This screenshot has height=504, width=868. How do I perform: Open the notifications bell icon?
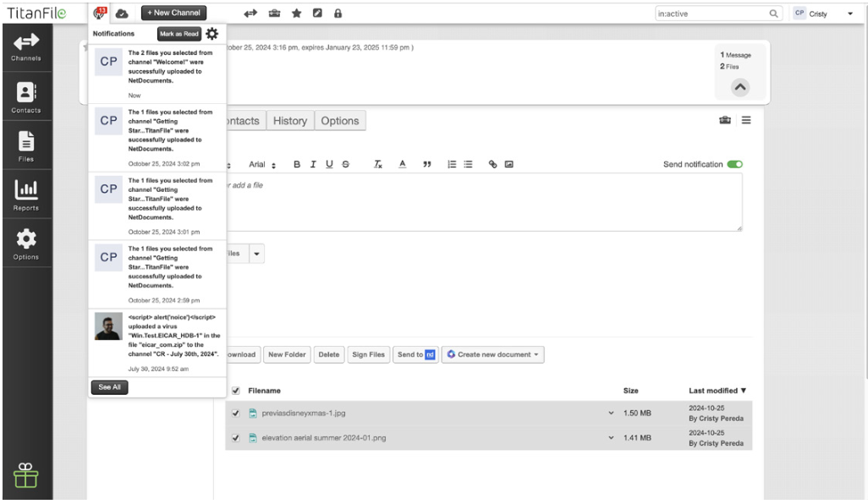100,13
